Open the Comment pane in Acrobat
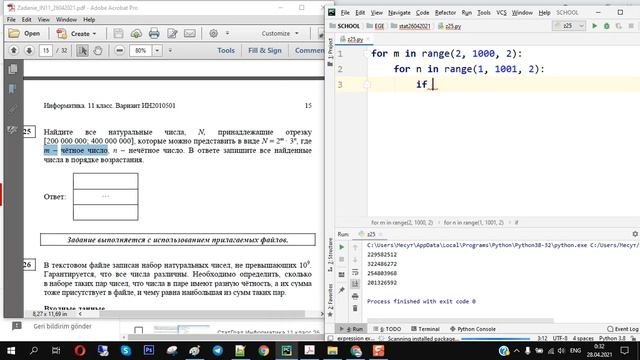The image size is (640, 360). [309, 51]
